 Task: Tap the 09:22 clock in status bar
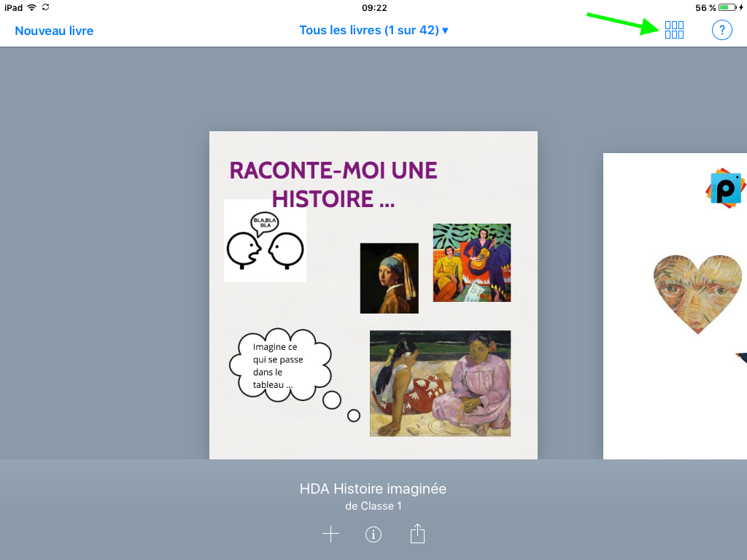click(374, 7)
